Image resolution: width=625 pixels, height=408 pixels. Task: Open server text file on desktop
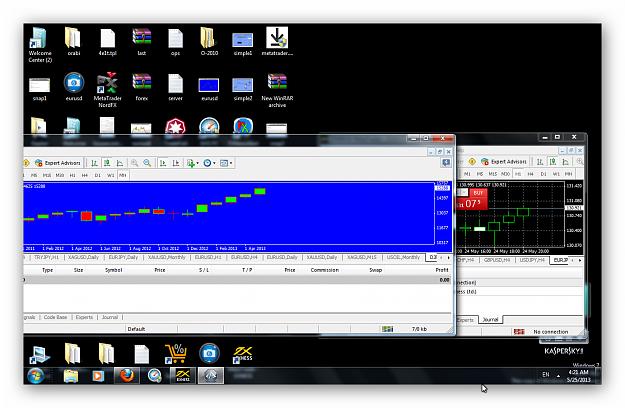click(175, 87)
